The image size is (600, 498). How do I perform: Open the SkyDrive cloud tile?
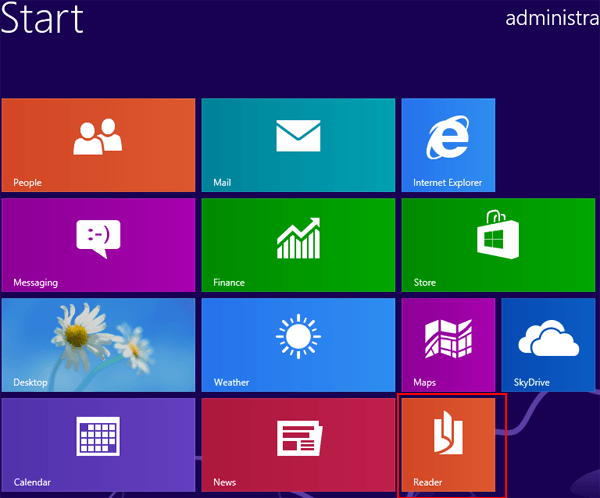click(x=548, y=345)
